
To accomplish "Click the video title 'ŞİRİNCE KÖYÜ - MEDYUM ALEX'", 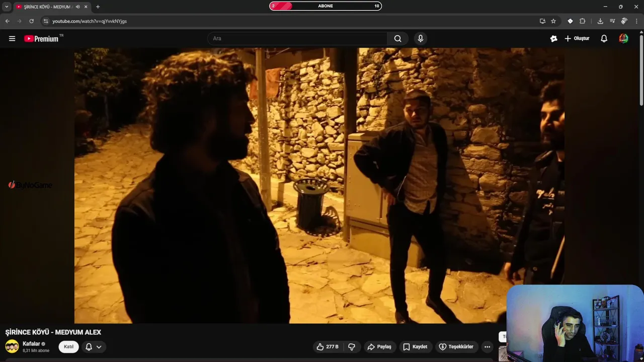I will coord(53,332).
